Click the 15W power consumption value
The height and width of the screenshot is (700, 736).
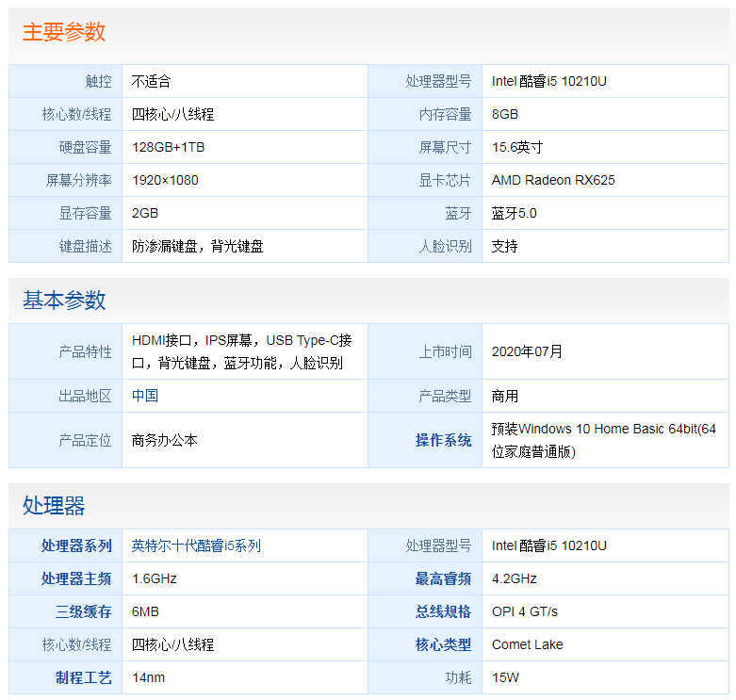505,677
